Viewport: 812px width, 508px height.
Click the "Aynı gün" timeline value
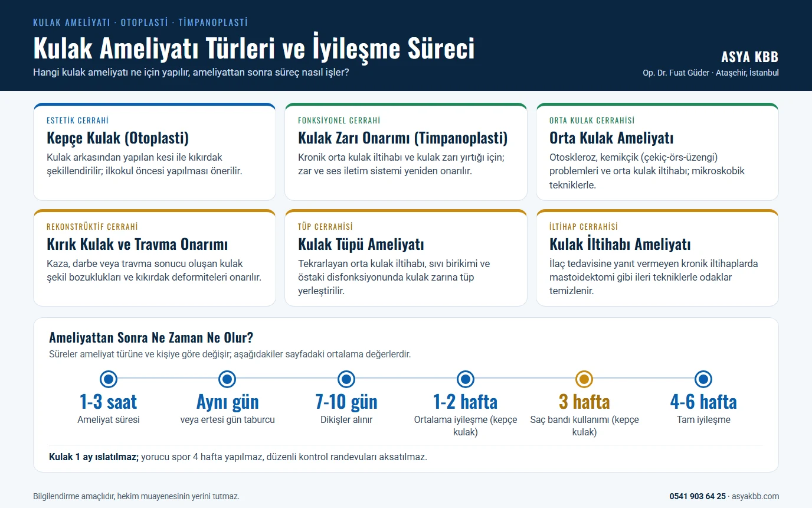tap(227, 402)
